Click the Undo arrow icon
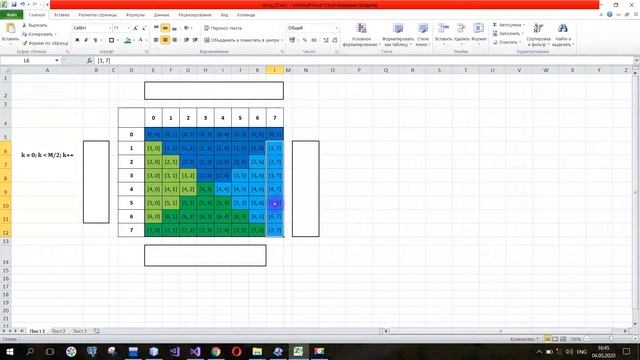This screenshot has height=360, width=640. pos(23,4)
